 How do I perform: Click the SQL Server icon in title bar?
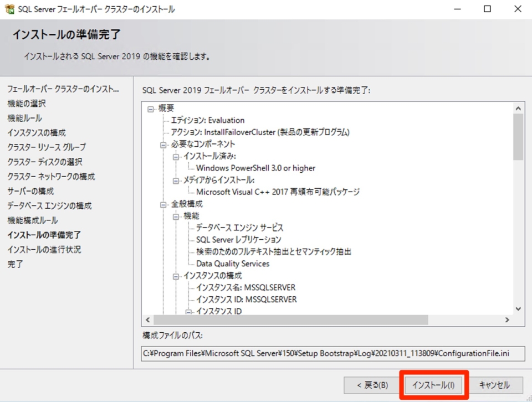coord(9,9)
